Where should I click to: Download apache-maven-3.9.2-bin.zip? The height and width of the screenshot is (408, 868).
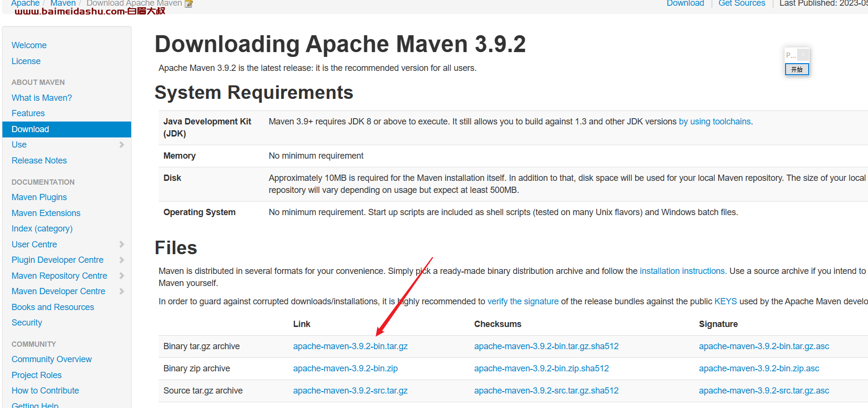345,368
